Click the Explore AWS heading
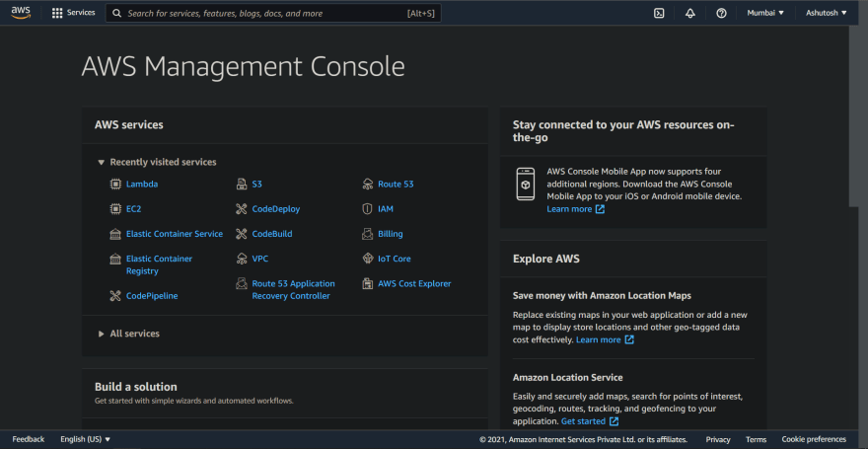The width and height of the screenshot is (868, 449). tap(545, 259)
